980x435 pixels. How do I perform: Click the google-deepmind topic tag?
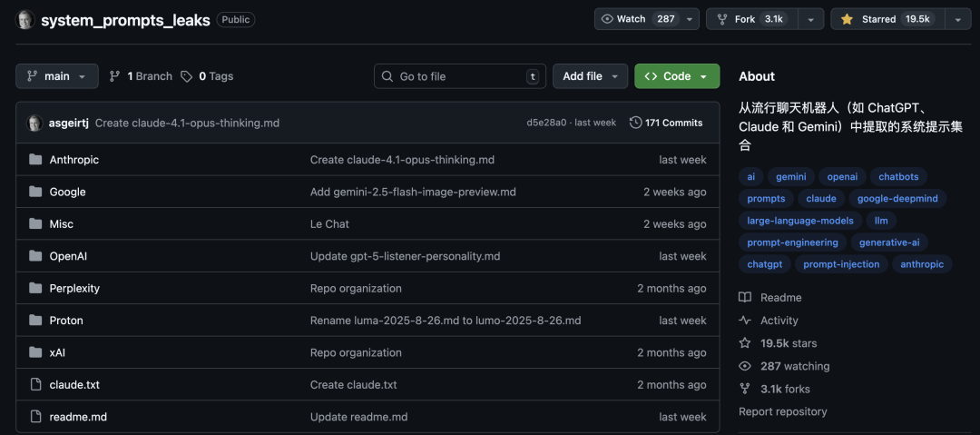point(897,198)
